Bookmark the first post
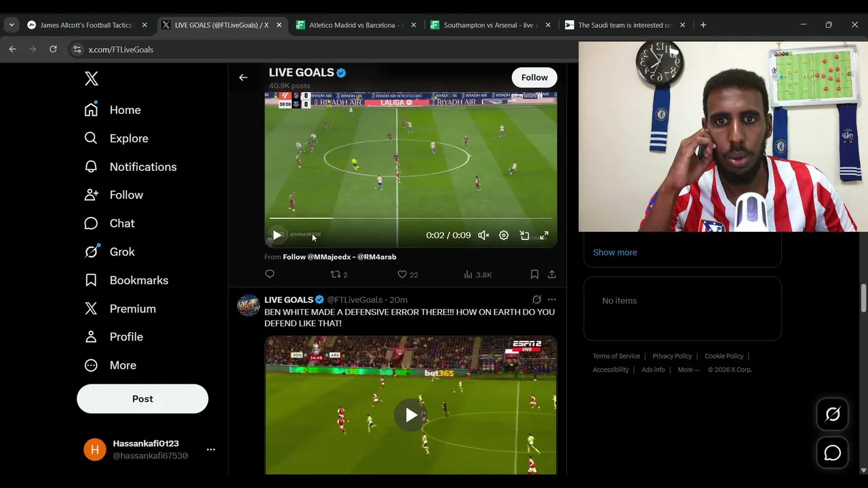 tap(534, 274)
